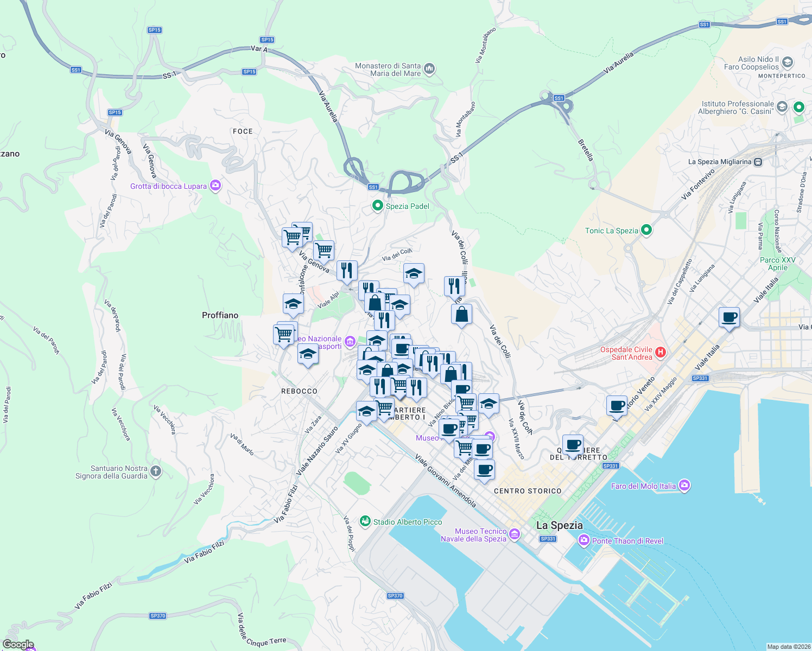Select the Monastero di Santa Maria del Mare marker

tap(429, 68)
